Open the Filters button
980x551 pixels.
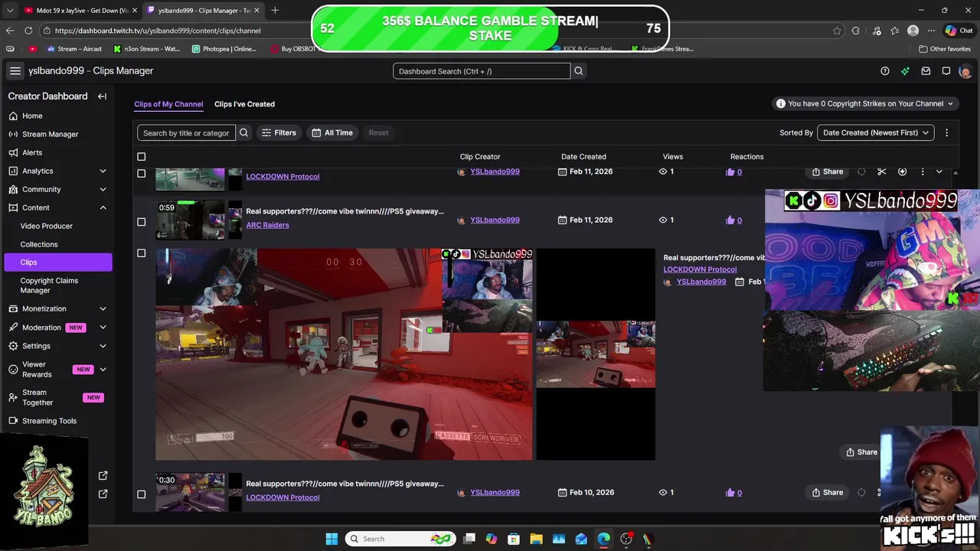pos(279,132)
